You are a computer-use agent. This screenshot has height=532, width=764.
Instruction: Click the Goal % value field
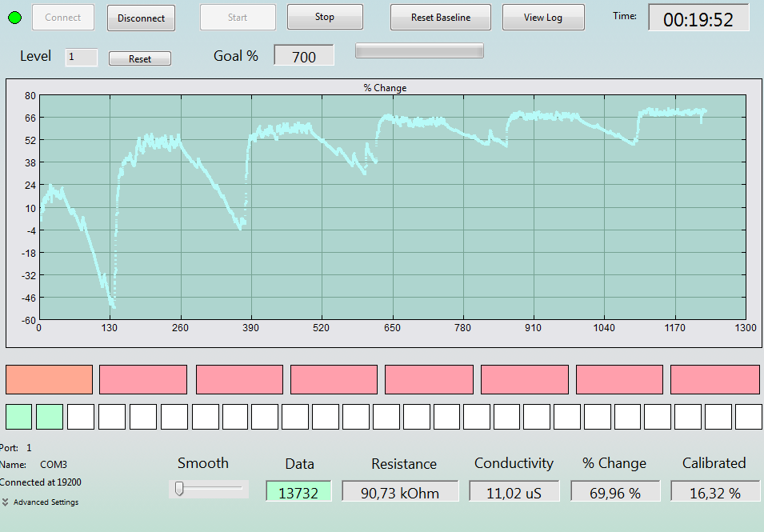click(x=304, y=55)
